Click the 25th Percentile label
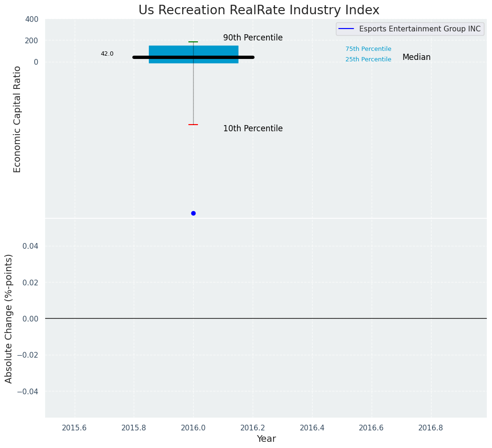The image size is (492, 448). point(368,59)
